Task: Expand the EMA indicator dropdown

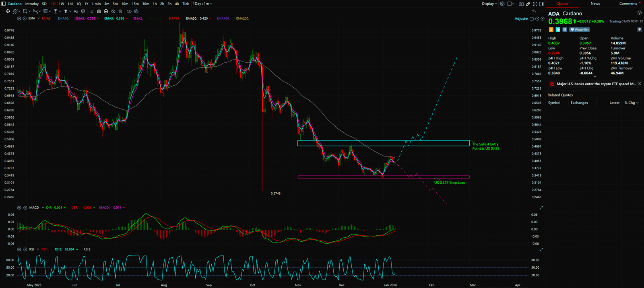Action: click(39, 19)
